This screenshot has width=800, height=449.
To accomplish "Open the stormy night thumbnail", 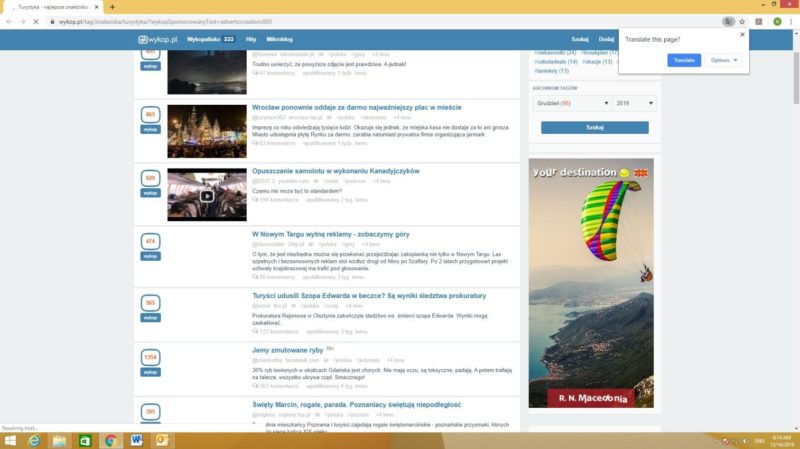I will tap(207, 72).
